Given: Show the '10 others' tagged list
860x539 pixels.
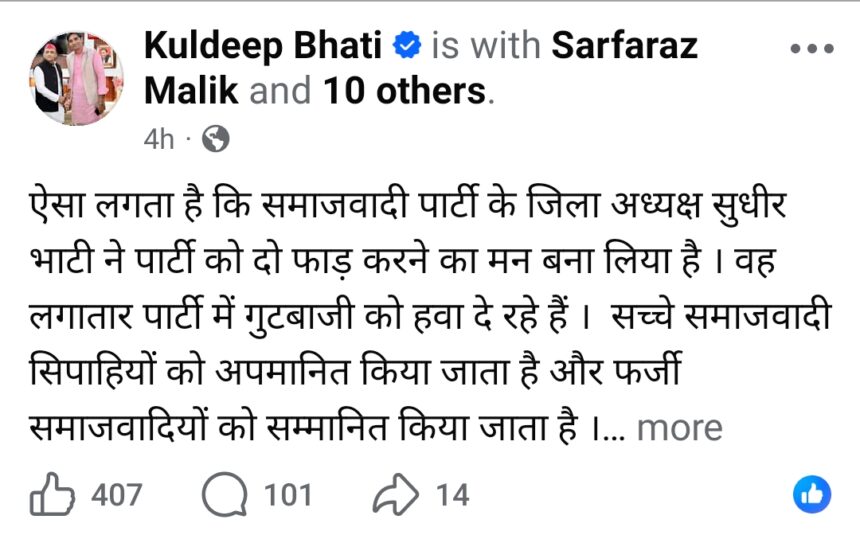Looking at the screenshot, I should [x=403, y=91].
